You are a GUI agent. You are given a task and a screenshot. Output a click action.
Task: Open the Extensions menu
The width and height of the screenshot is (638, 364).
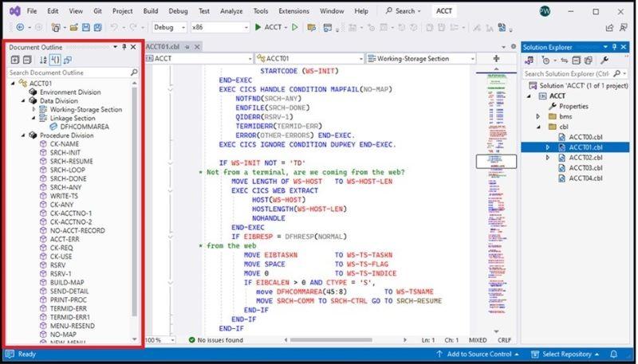click(x=294, y=11)
